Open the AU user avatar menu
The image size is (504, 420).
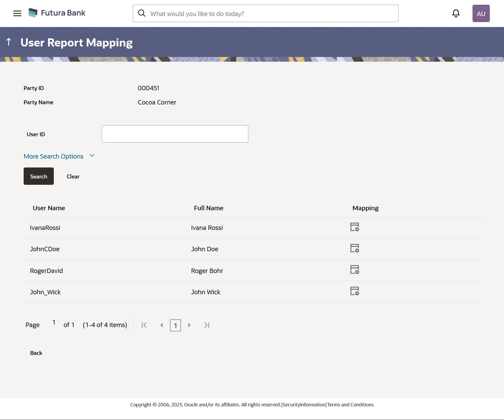click(x=481, y=13)
